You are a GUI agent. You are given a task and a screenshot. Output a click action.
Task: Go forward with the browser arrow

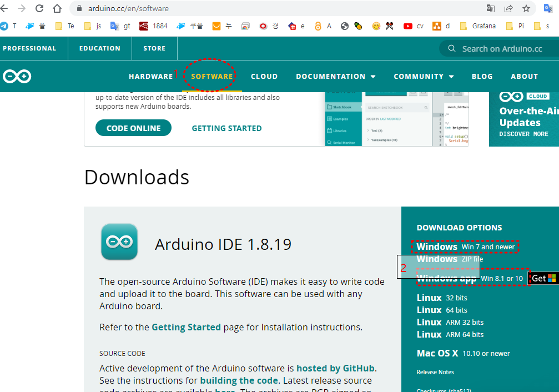22,8
